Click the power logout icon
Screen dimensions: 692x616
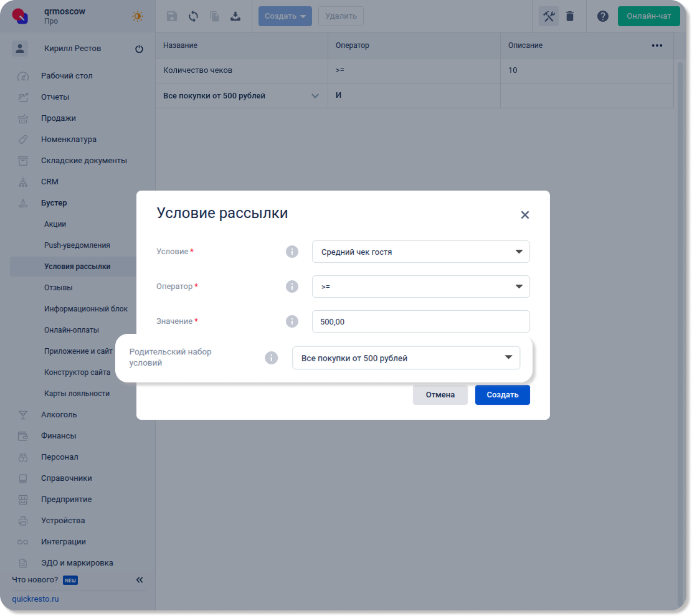point(139,49)
